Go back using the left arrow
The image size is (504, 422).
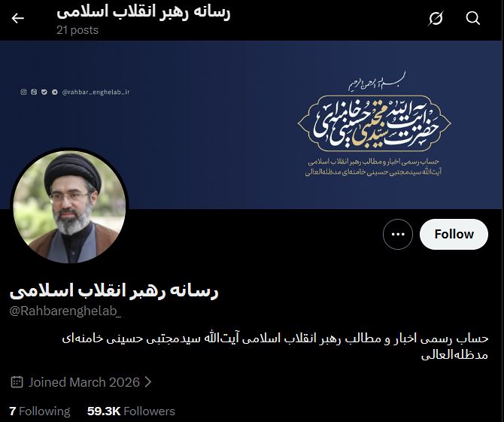(18, 18)
